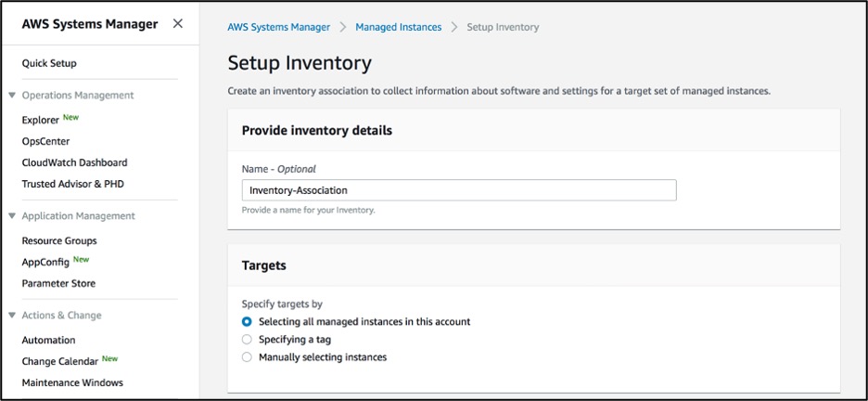Click the inventory Name input field
This screenshot has height=401, width=868.
click(x=459, y=190)
